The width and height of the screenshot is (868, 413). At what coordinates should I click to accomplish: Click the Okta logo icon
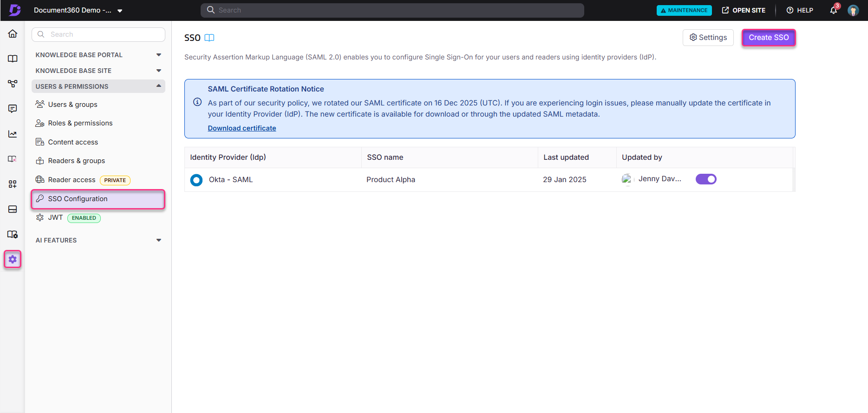pyautogui.click(x=196, y=180)
